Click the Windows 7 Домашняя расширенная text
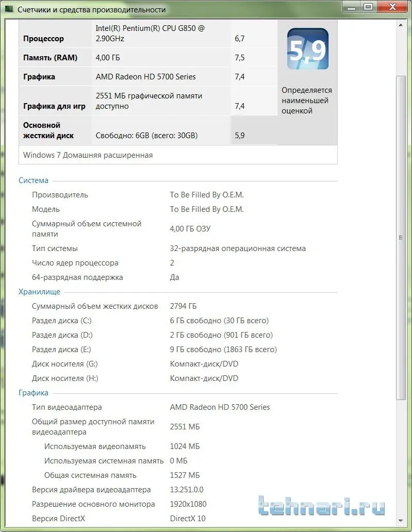Image resolution: width=412 pixels, height=532 pixels. (x=88, y=155)
